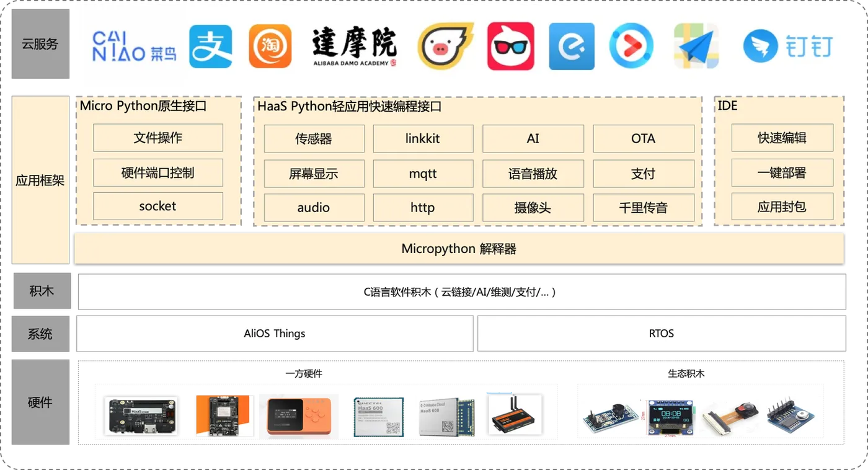Click the AI box
The image size is (868, 470).
[x=533, y=139]
